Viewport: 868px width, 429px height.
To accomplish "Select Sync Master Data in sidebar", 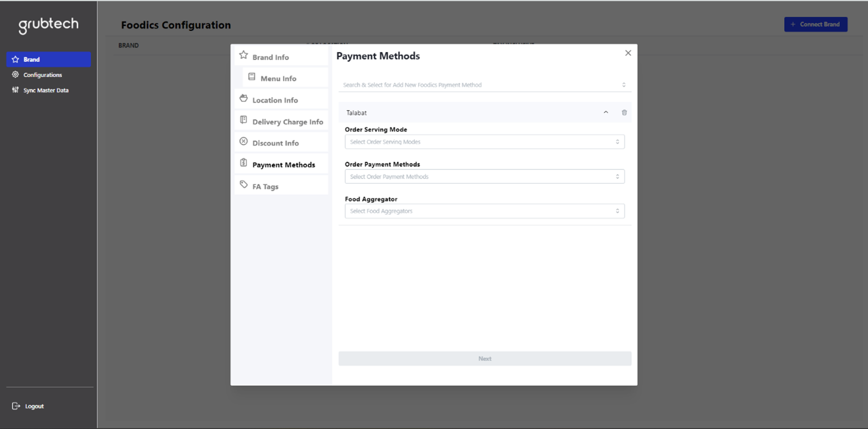I will (x=46, y=90).
